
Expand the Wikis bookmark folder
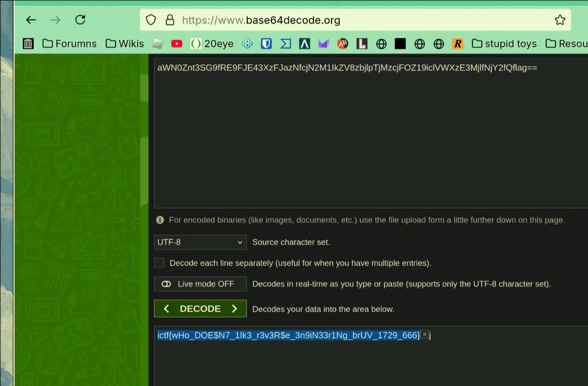tap(125, 44)
